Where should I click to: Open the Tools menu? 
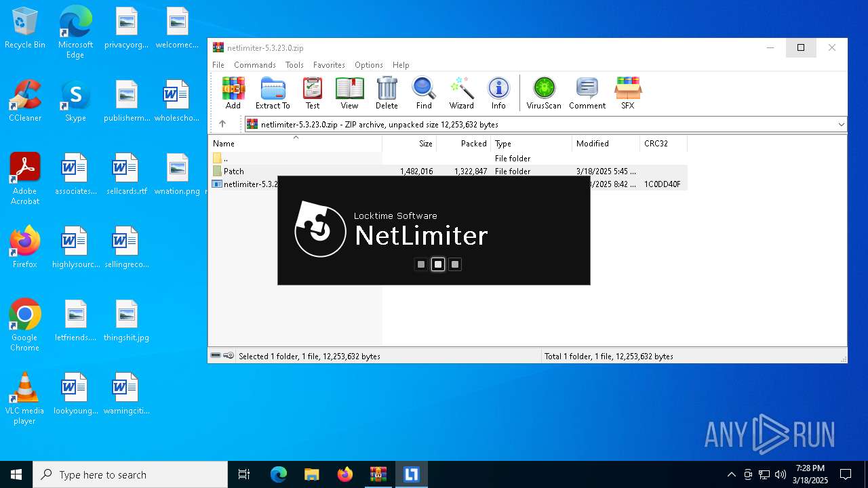[x=294, y=65]
